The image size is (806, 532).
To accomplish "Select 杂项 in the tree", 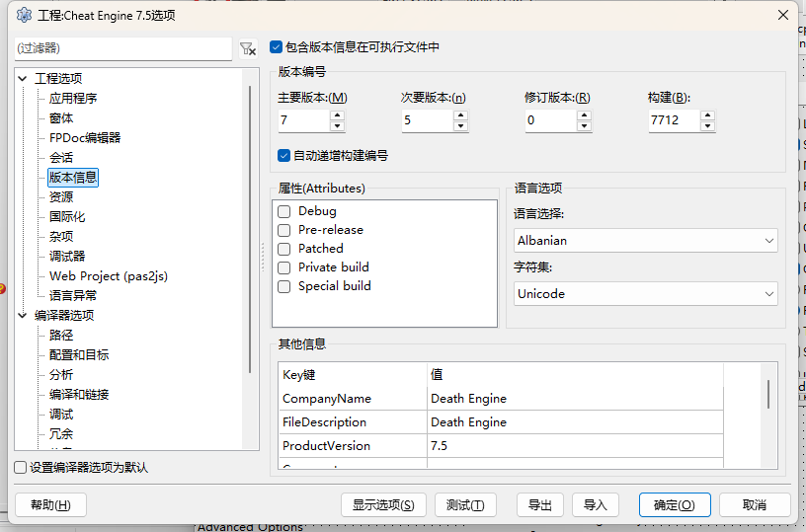I will click(x=61, y=237).
